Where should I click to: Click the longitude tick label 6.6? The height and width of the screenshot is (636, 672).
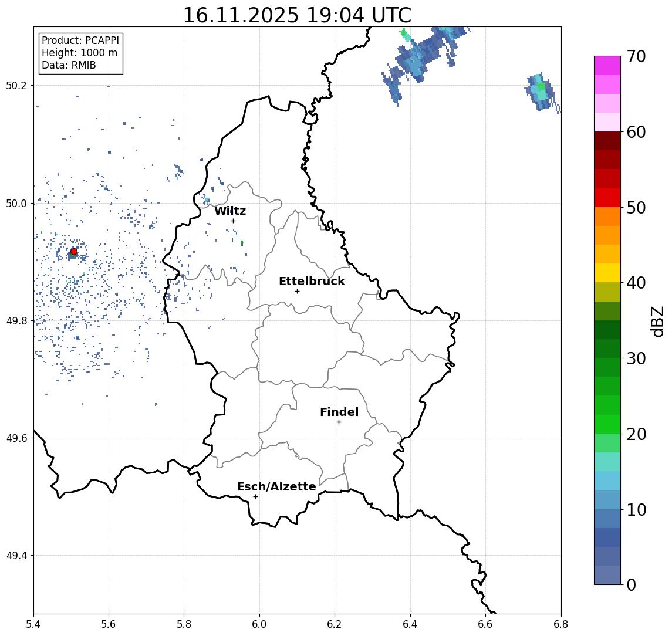[485, 624]
